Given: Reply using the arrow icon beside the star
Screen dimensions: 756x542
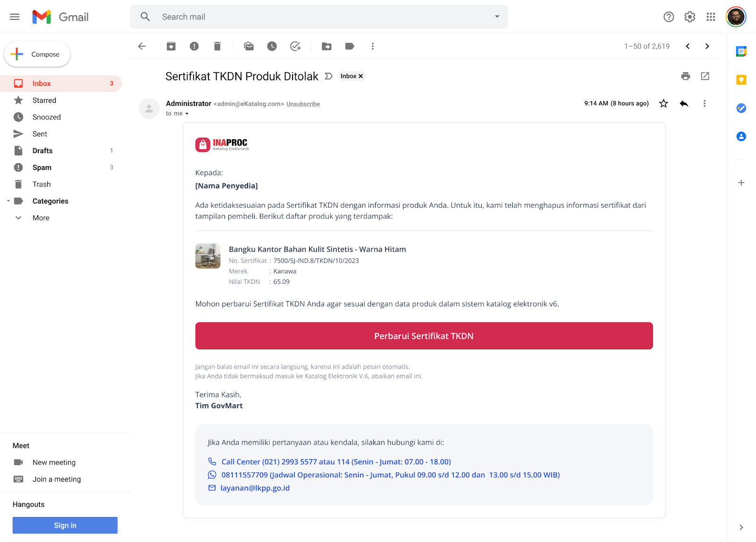Looking at the screenshot, I should (x=684, y=103).
